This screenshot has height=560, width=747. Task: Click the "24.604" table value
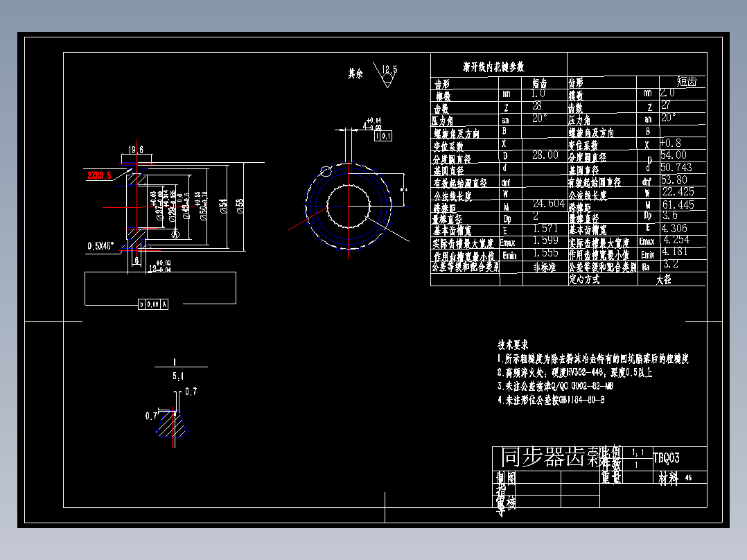pos(548,204)
